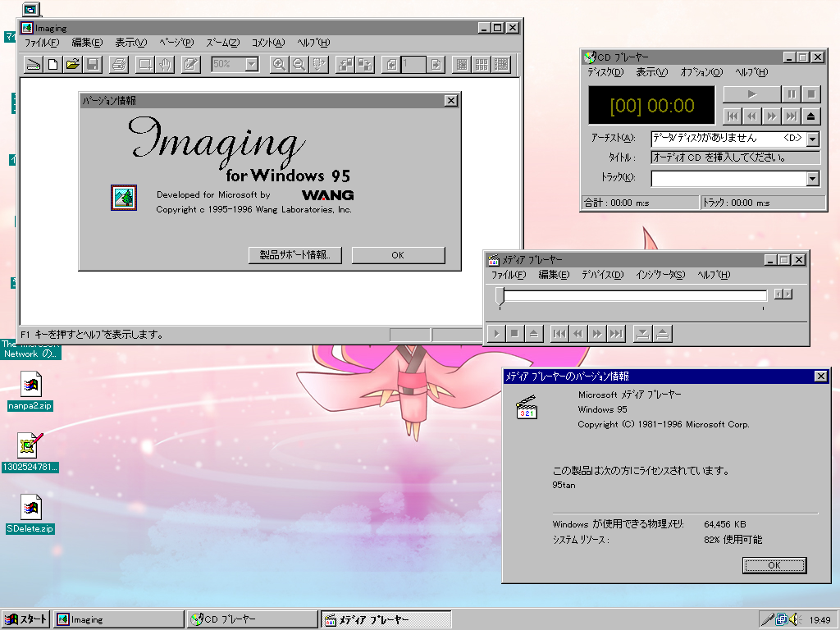840x630 pixels.
Task: Click the CD Player time display
Action: 651,106
